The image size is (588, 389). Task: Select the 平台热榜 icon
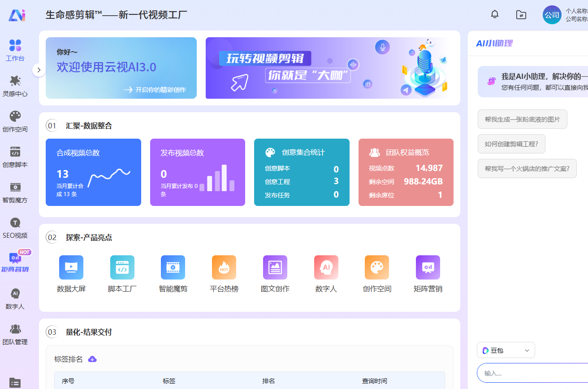(x=224, y=267)
